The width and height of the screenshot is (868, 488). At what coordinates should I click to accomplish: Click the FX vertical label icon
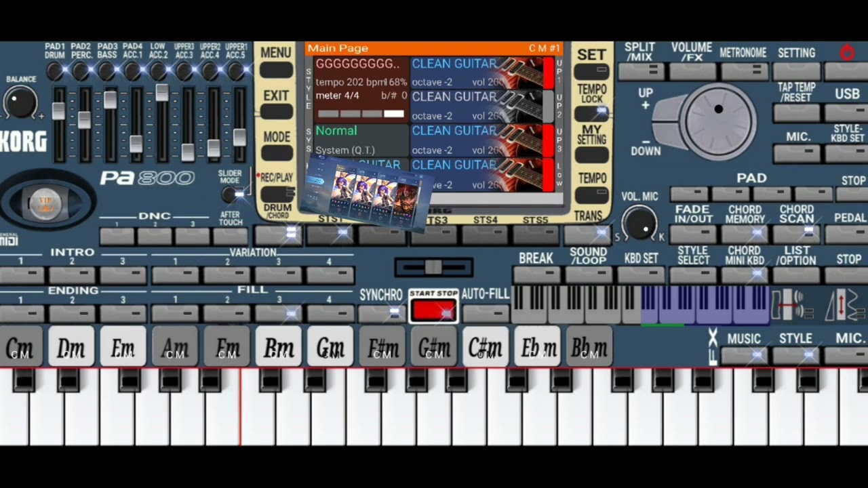point(713,346)
